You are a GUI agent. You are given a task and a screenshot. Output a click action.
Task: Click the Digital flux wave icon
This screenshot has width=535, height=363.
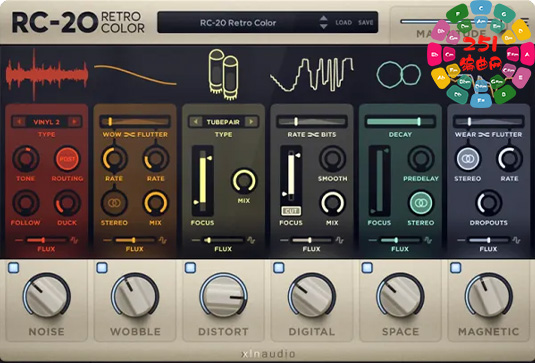pos(339,240)
